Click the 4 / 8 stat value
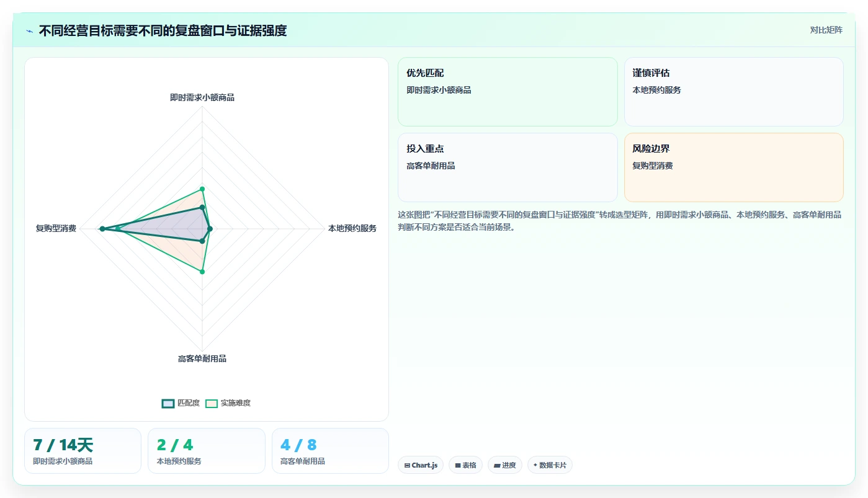Viewport: 868px width, 498px height. tap(298, 445)
